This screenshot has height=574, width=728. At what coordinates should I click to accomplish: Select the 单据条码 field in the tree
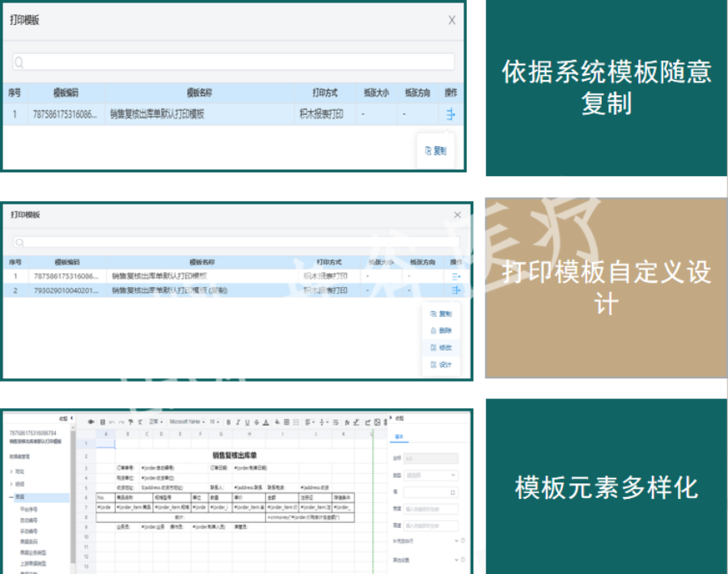point(29,542)
